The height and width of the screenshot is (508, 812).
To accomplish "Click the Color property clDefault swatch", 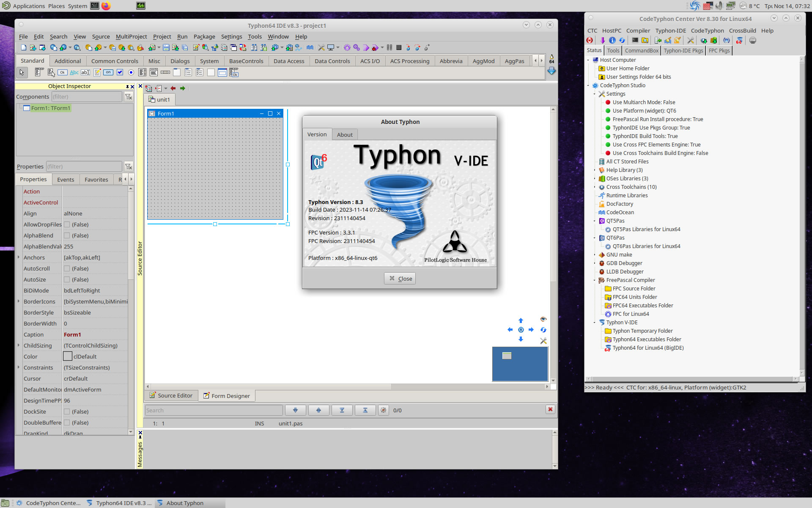I will (68, 356).
